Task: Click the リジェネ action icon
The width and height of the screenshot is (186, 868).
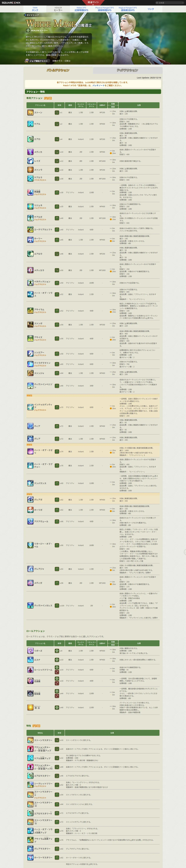Action: click(30, 207)
